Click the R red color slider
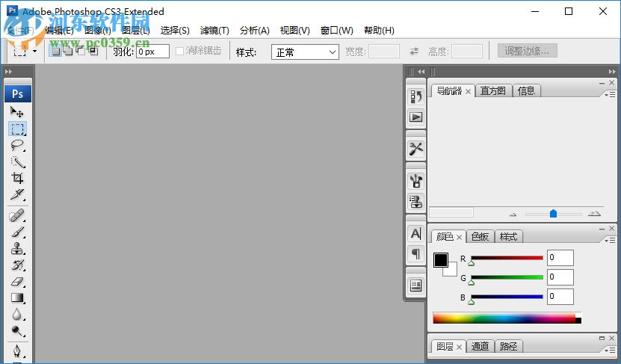The width and height of the screenshot is (621, 364). (x=507, y=259)
